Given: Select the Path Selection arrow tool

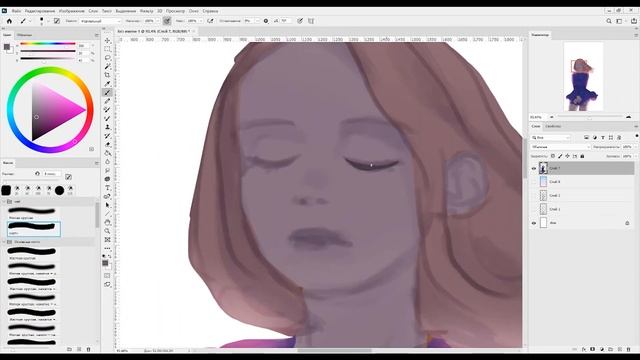Looking at the screenshot, I should tap(107, 205).
